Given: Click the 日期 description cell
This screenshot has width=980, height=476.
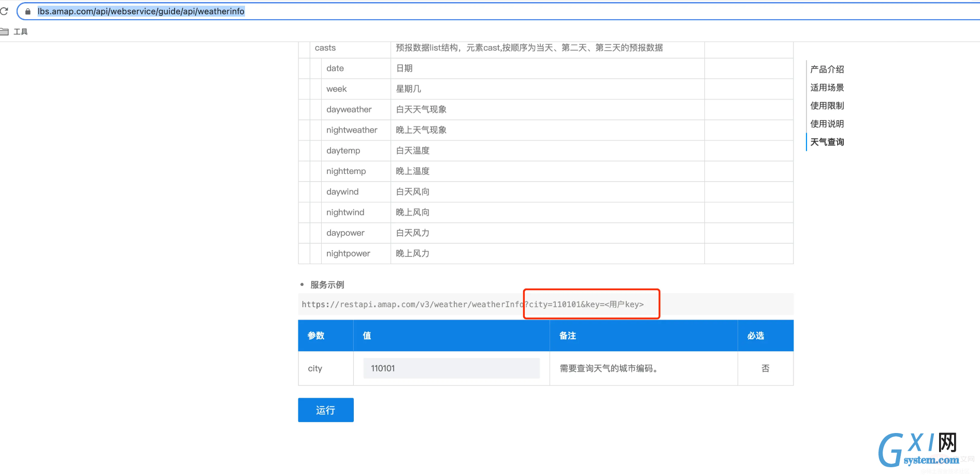Looking at the screenshot, I should click(x=547, y=68).
